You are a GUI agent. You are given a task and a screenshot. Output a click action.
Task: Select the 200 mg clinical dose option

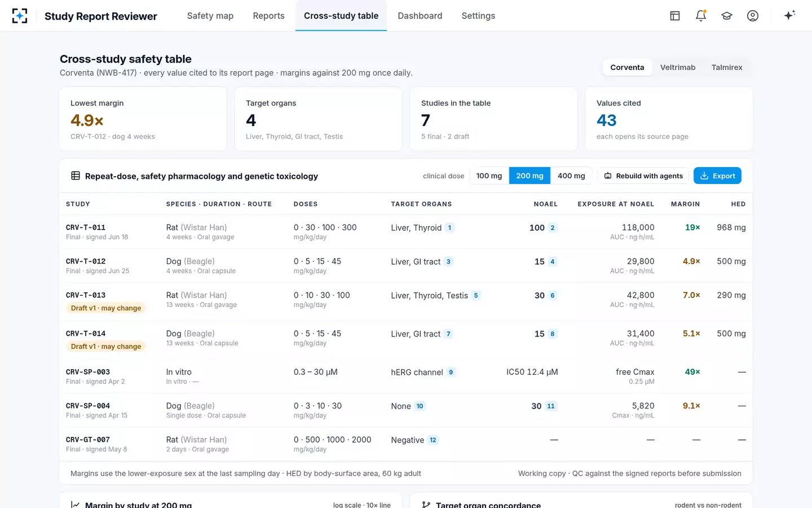pos(529,176)
